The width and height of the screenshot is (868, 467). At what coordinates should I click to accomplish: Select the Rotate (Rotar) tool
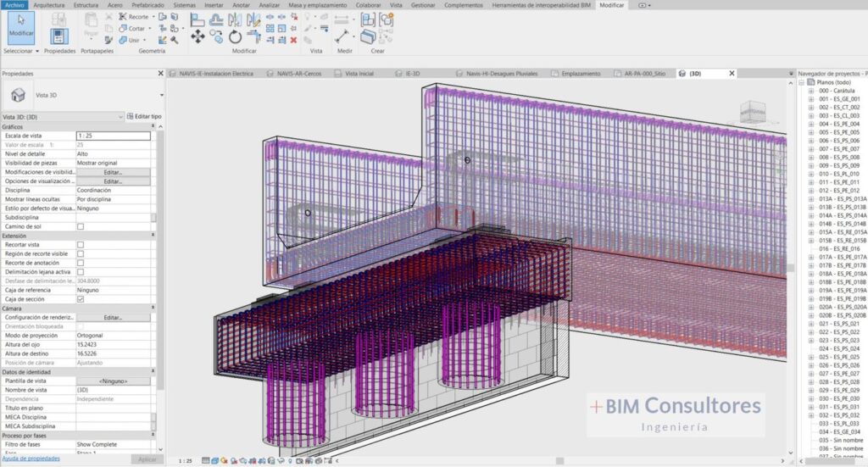tap(236, 36)
